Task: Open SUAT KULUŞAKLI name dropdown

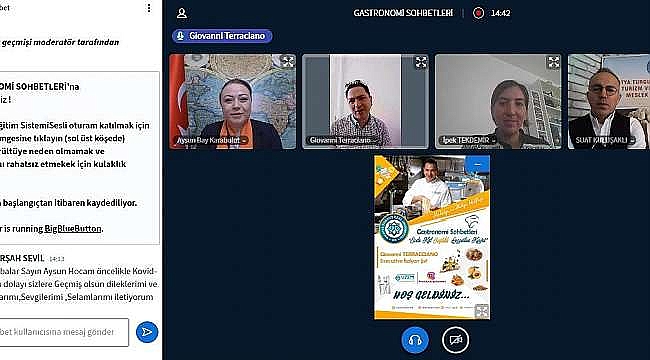Action: click(604, 141)
